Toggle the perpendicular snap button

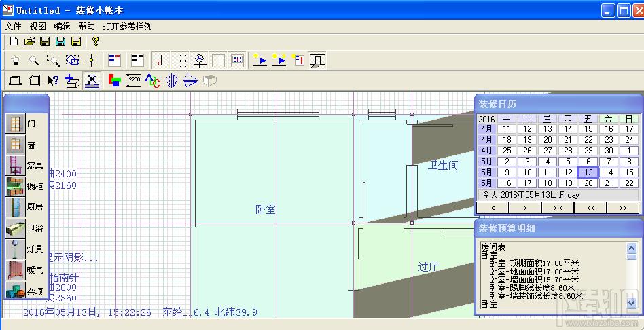tap(162, 60)
